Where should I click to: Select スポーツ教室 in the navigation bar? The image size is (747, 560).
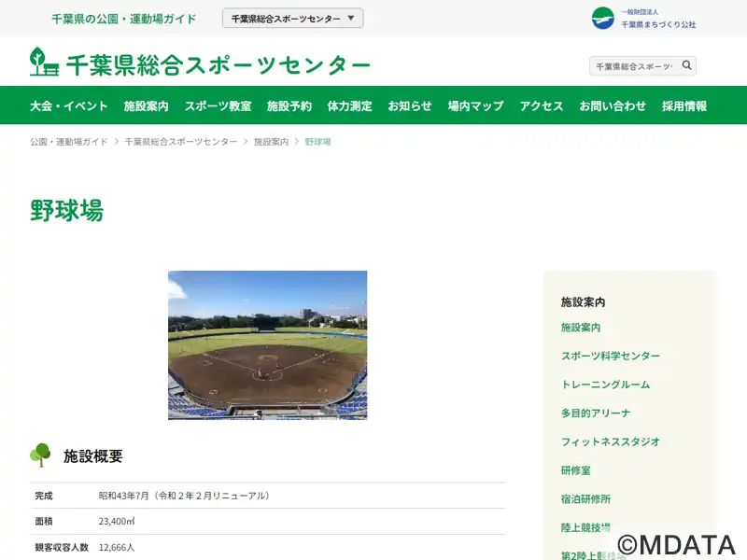pos(218,105)
